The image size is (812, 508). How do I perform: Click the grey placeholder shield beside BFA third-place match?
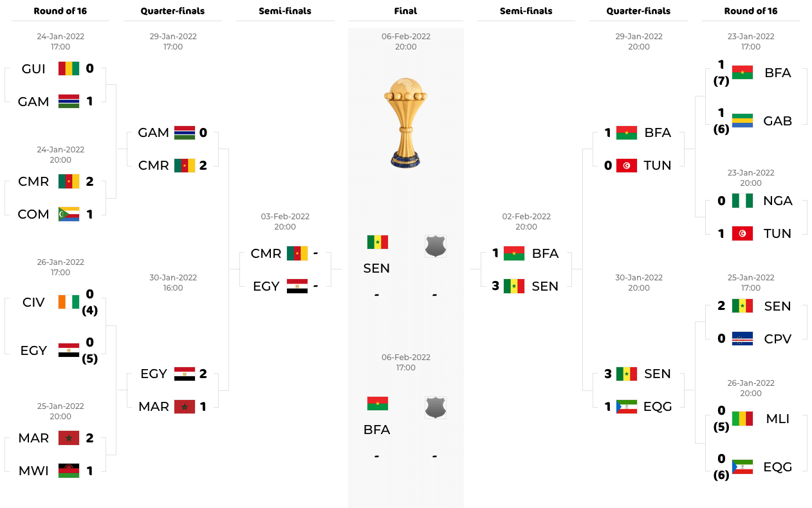click(436, 407)
